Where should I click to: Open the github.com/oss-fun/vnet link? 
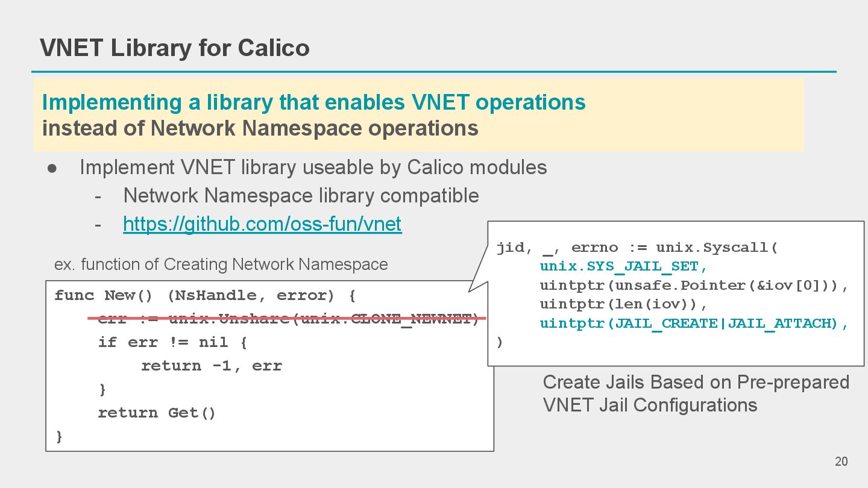tap(262, 224)
